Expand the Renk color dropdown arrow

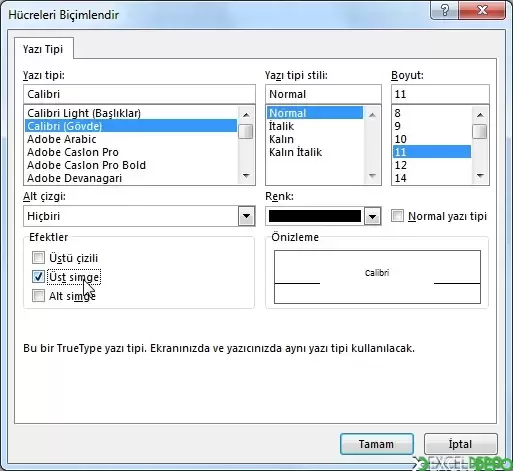tap(372, 217)
